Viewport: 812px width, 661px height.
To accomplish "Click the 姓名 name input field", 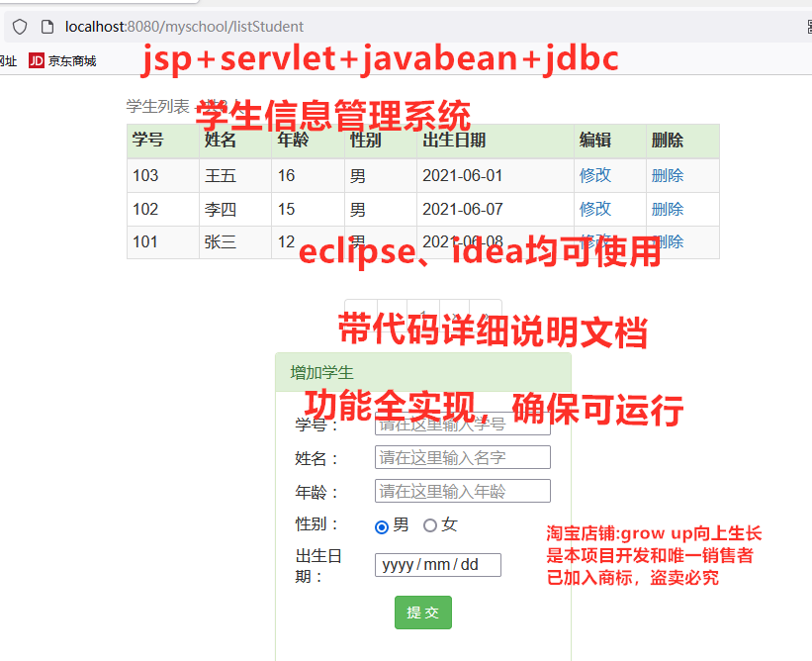I will tap(462, 457).
